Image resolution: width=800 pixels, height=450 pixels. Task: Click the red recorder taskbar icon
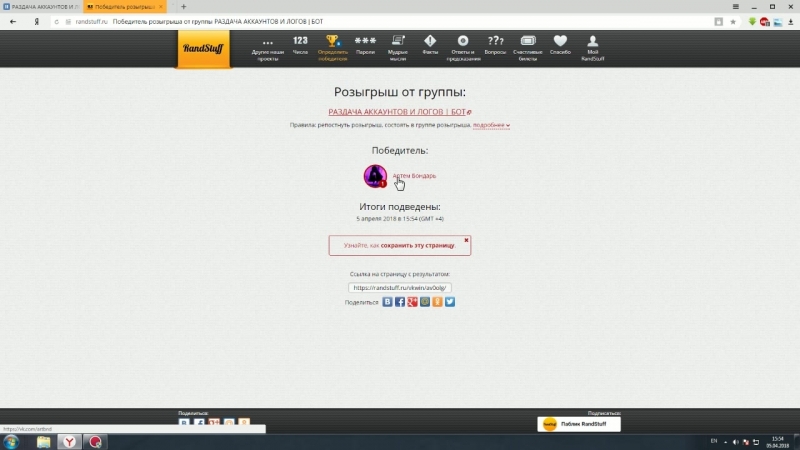(95, 442)
